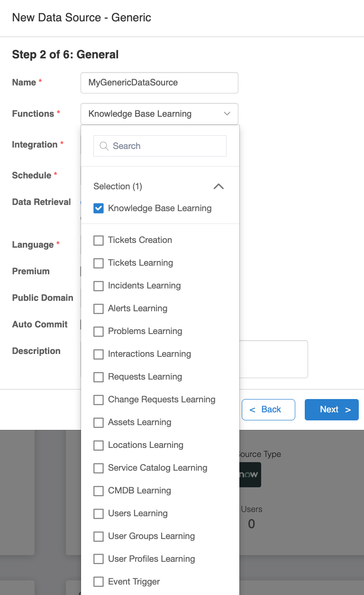
Task: Enable Incidents Learning checkbox
Action: (99, 286)
